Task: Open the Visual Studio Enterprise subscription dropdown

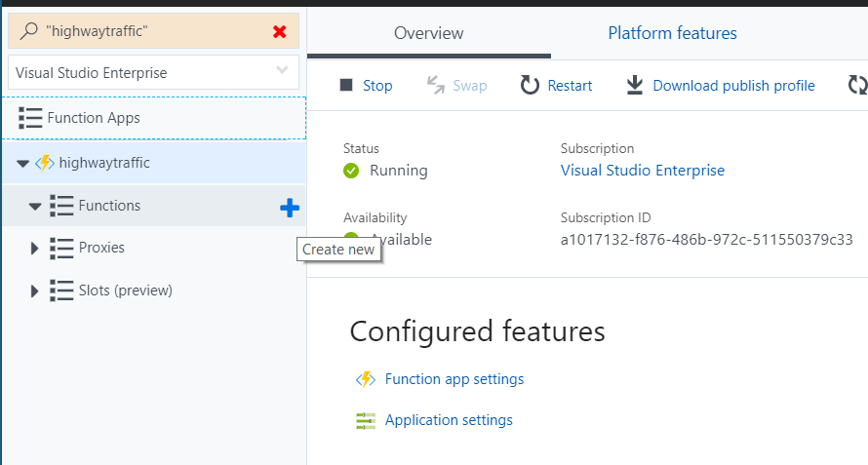Action: coord(153,72)
